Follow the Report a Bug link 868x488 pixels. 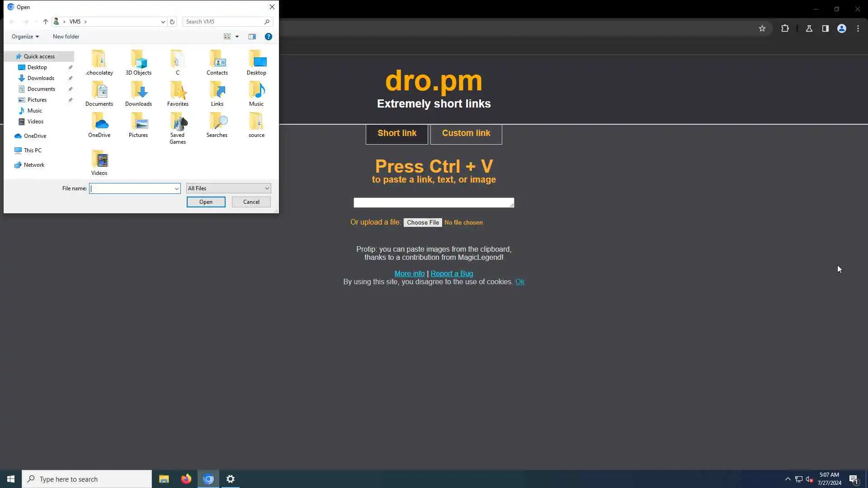coord(452,273)
